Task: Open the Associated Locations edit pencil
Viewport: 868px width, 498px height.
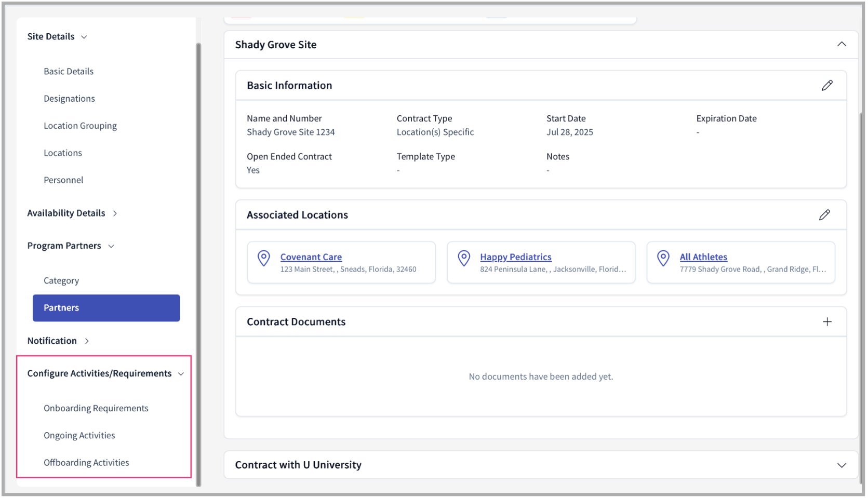Action: (x=825, y=214)
